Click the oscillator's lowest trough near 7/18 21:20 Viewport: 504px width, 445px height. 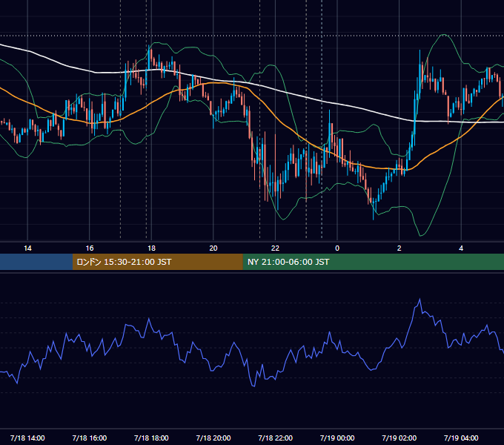[x=254, y=386]
